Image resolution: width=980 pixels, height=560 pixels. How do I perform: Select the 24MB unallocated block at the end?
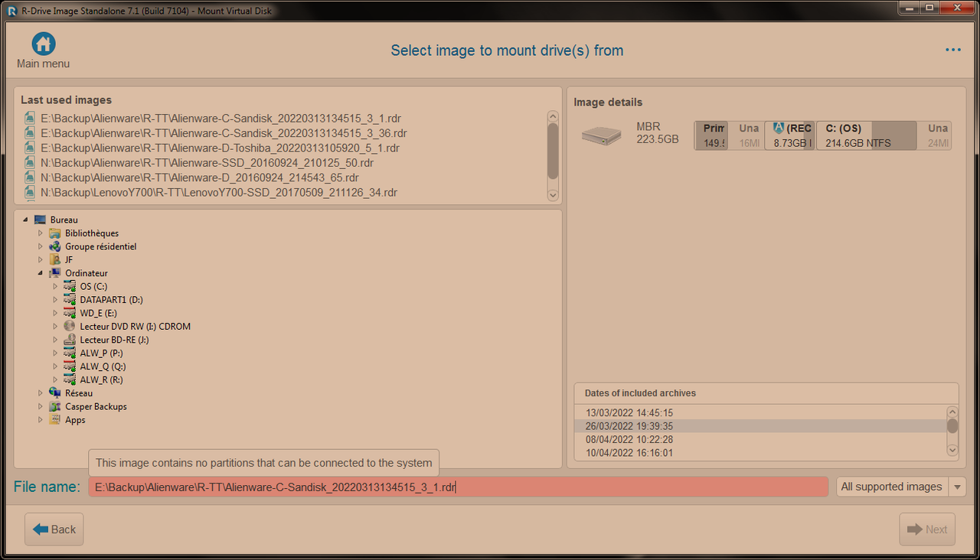(934, 135)
